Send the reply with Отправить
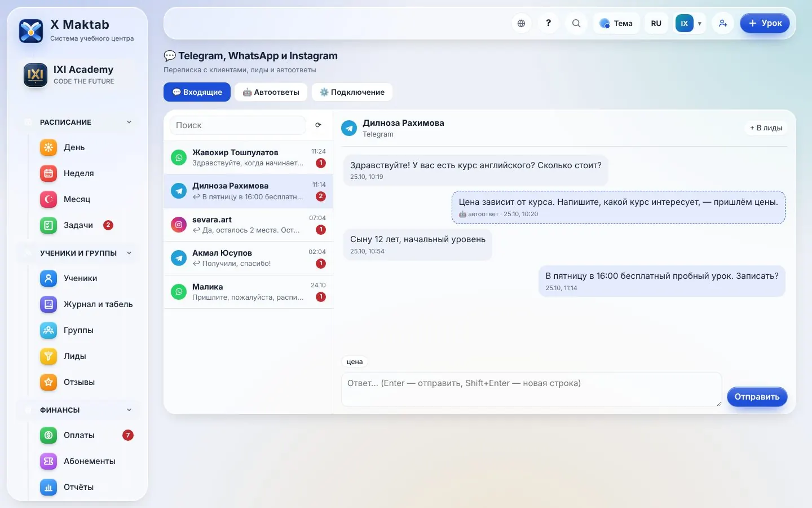 click(757, 397)
